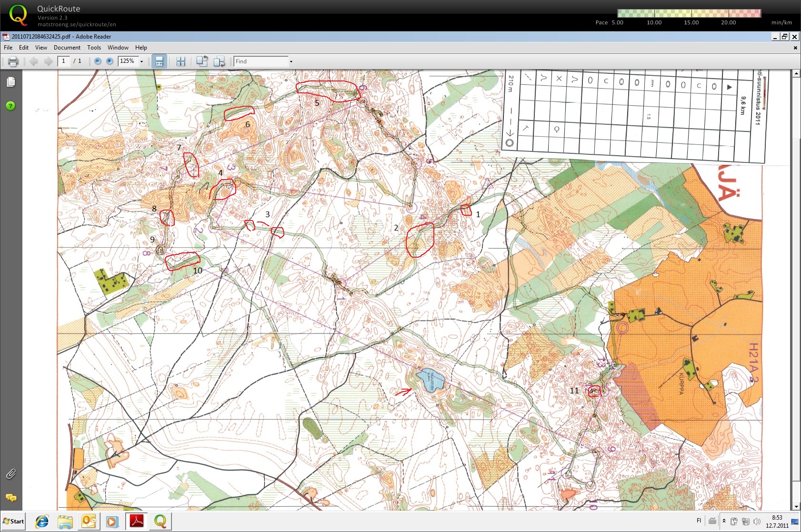801x532 pixels.
Task: Click the keyboard icon in the taskbar
Action: [712, 521]
